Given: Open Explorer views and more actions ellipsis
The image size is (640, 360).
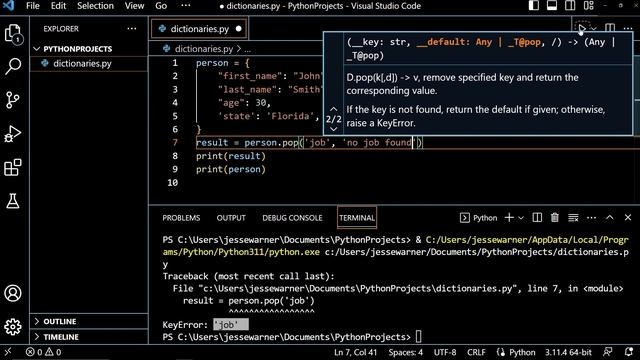Looking at the screenshot, I should pos(131,29).
